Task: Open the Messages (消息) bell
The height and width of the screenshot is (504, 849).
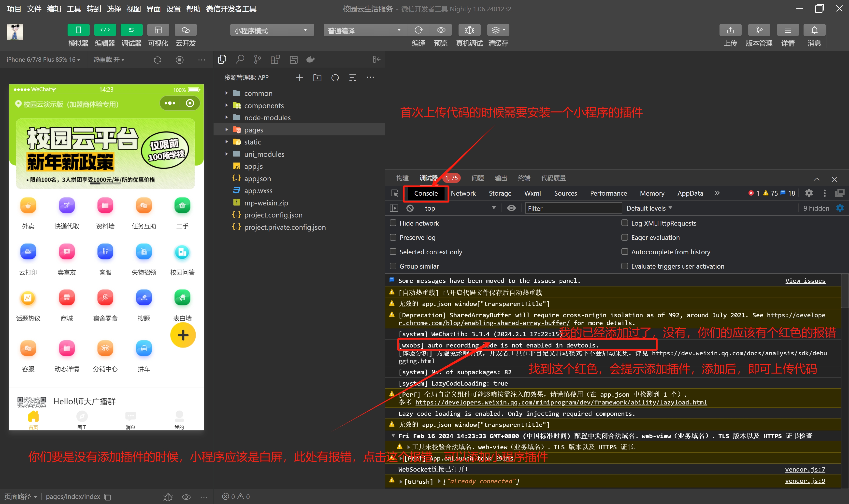Action: click(x=814, y=30)
